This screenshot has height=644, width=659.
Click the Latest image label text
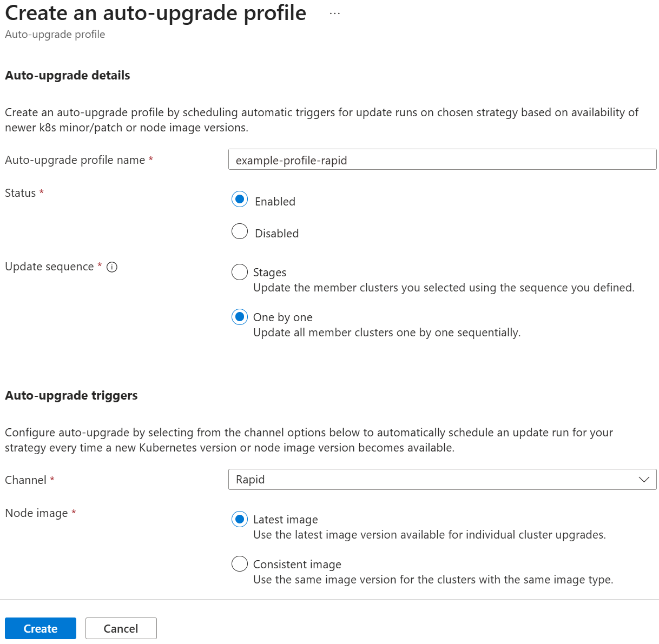click(286, 520)
